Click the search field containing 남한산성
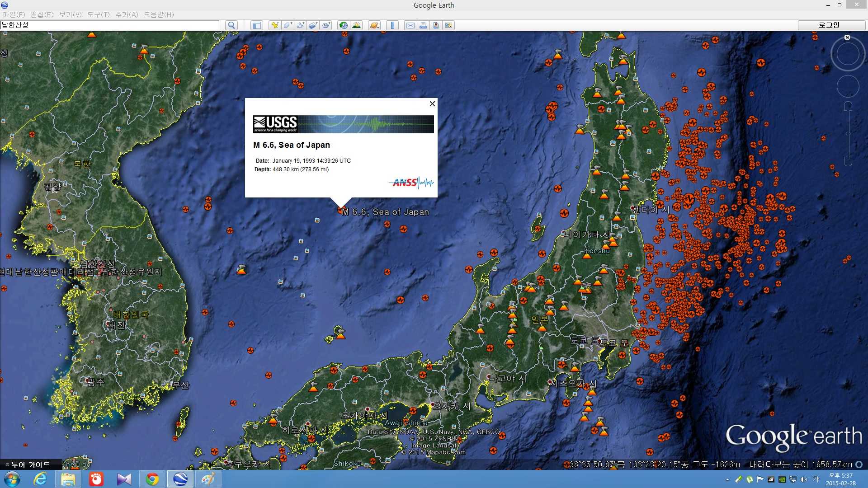Image resolution: width=868 pixels, height=488 pixels. 110,25
